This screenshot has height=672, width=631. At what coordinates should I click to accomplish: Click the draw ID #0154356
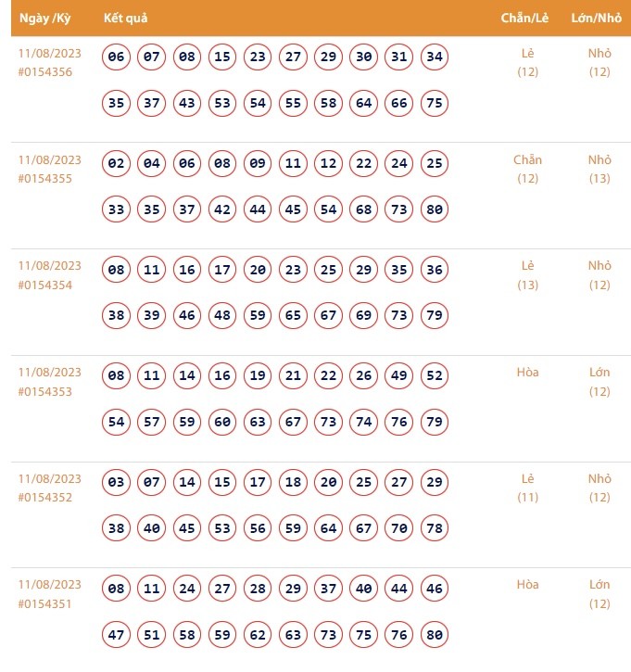point(45,72)
